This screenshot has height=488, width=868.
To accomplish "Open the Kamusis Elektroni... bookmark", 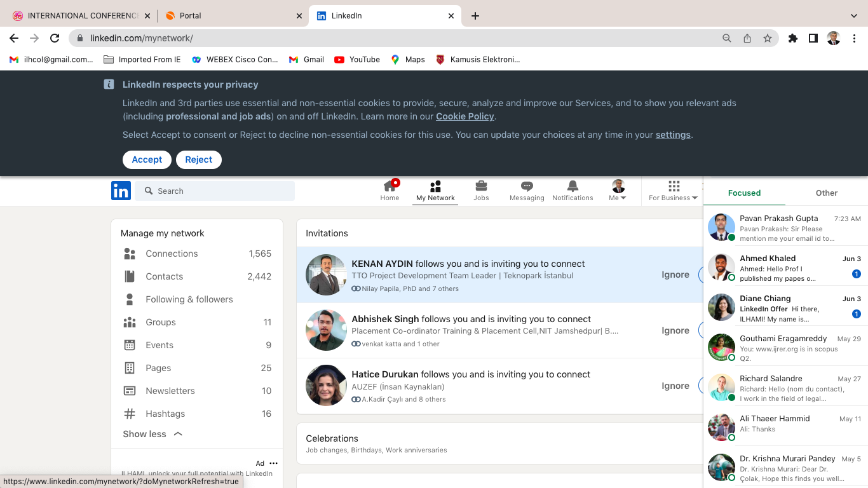I will (478, 60).
